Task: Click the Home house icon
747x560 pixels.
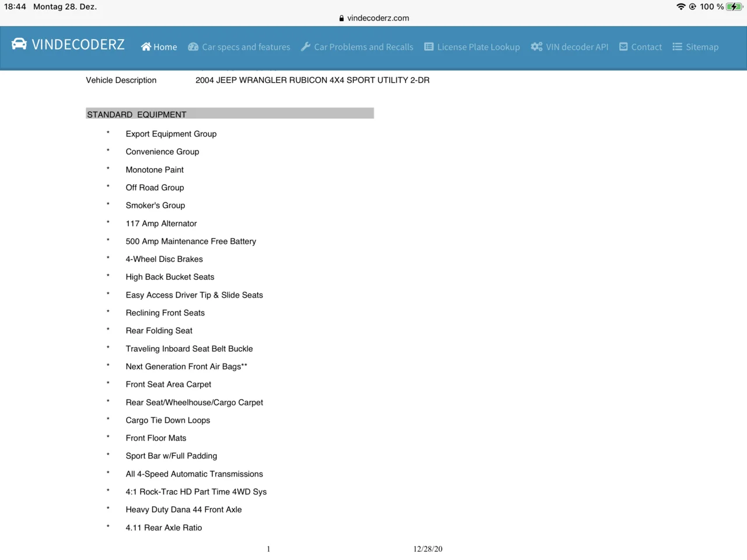Action: 146,47
